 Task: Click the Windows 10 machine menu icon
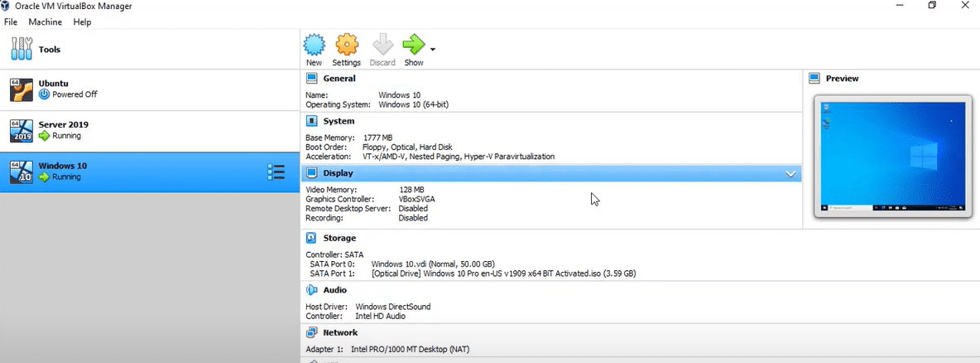click(x=276, y=172)
